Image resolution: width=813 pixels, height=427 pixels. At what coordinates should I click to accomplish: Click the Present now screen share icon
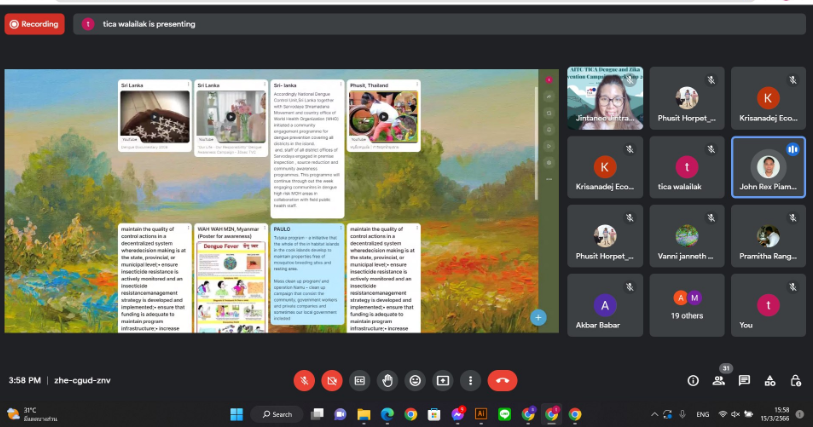pos(443,380)
